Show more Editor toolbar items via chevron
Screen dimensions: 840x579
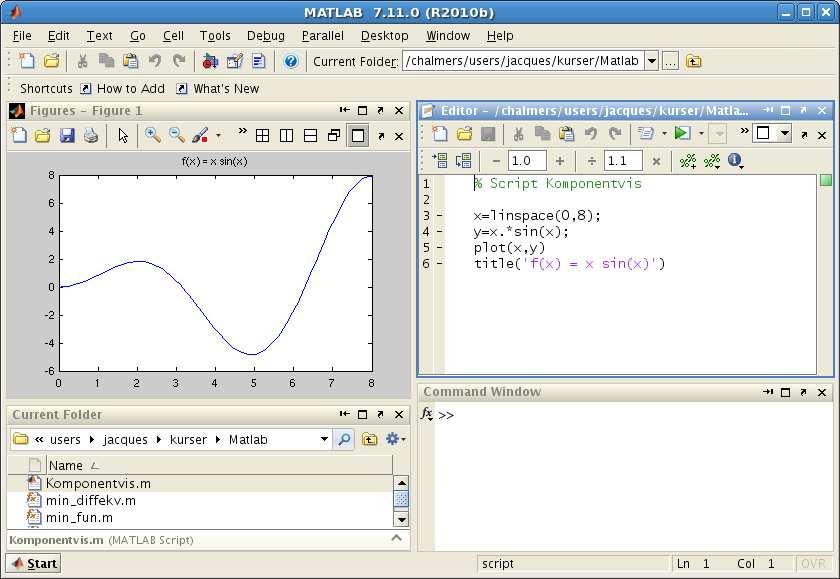(x=744, y=131)
